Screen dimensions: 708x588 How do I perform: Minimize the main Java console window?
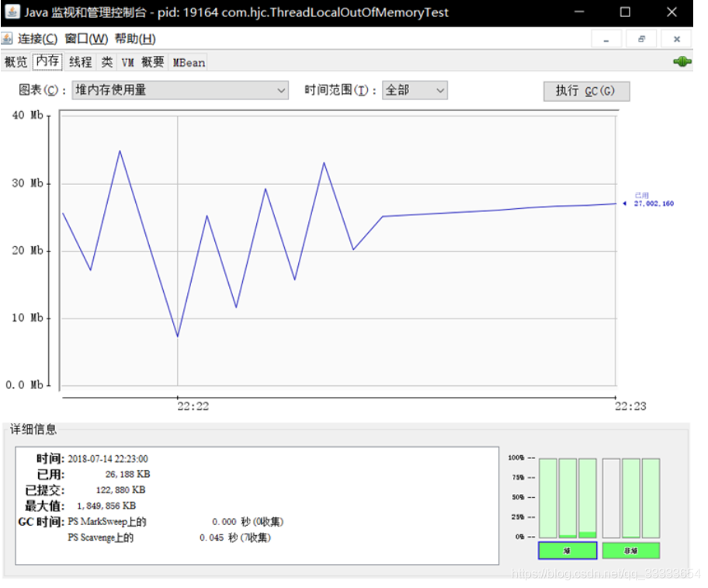coord(579,12)
